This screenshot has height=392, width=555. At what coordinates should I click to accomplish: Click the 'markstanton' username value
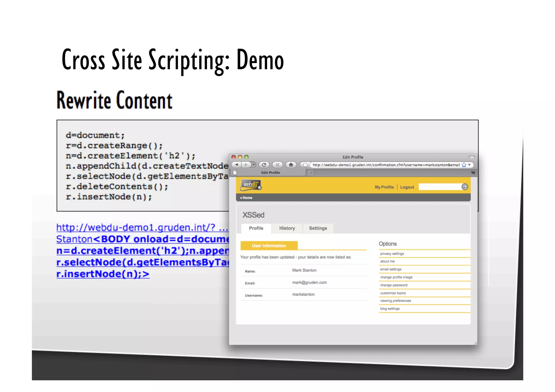[x=303, y=294]
